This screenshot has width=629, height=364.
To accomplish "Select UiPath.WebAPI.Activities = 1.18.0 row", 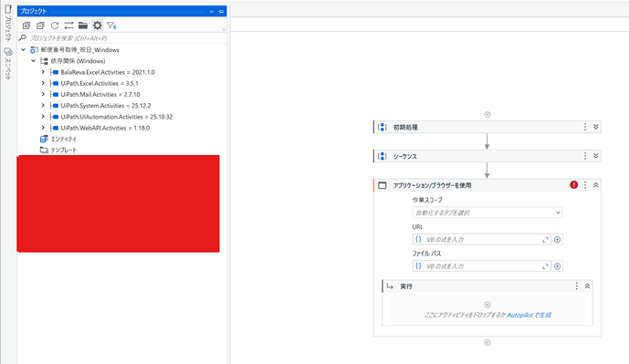I will click(105, 129).
